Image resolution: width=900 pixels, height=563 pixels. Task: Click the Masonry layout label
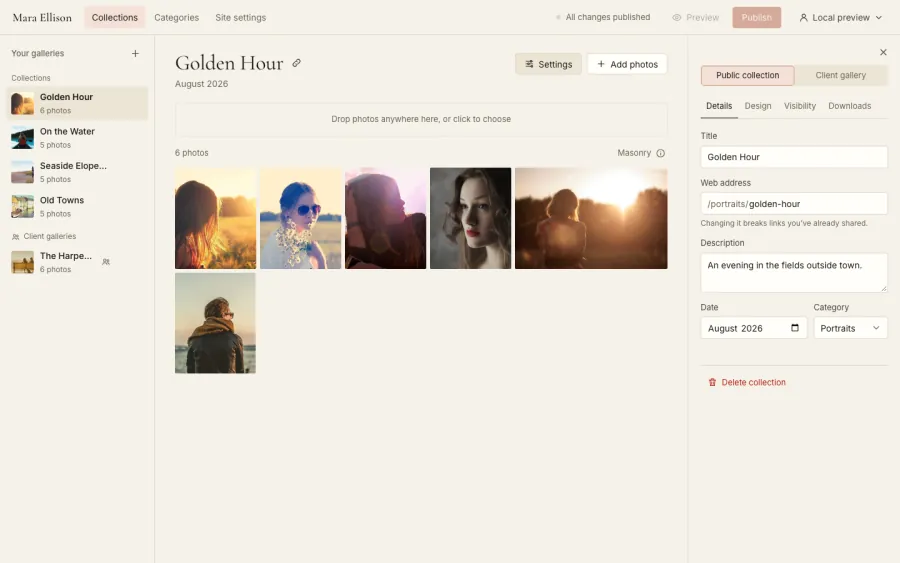coord(634,153)
